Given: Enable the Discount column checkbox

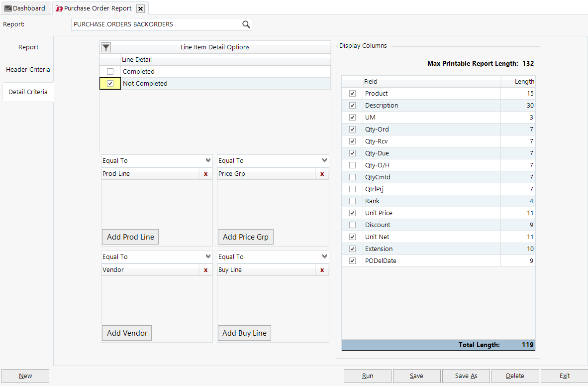Looking at the screenshot, I should (x=352, y=225).
